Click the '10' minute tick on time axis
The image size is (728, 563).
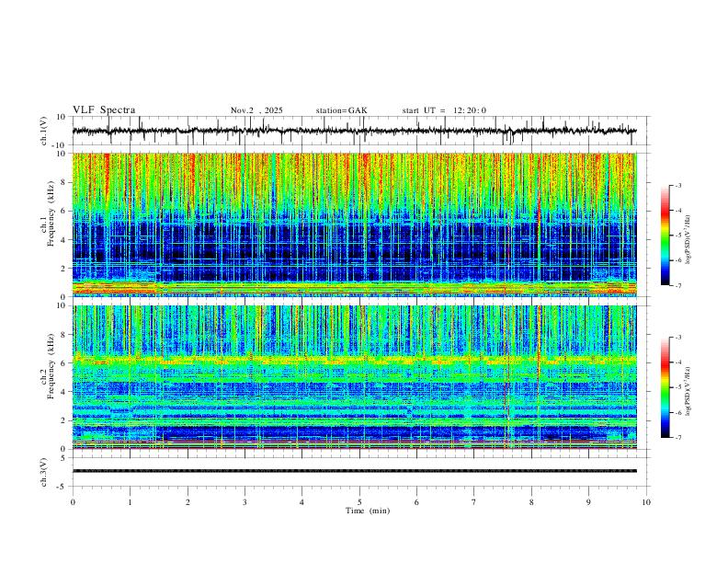(x=646, y=502)
